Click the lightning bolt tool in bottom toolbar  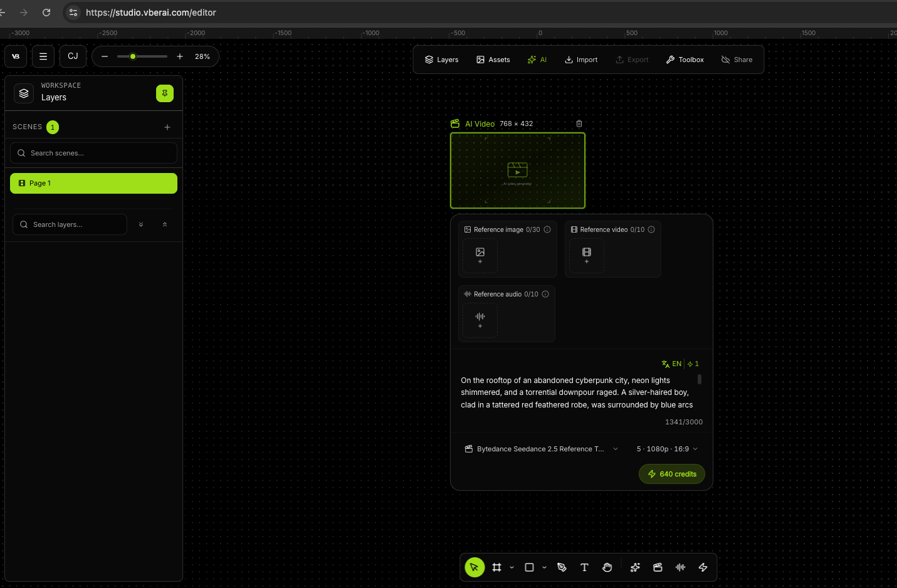pyautogui.click(x=703, y=567)
